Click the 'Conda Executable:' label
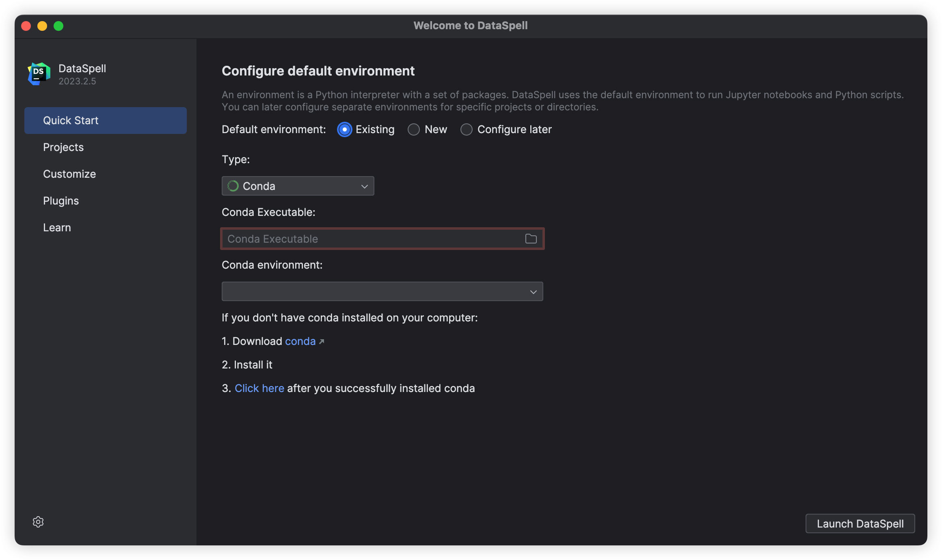The width and height of the screenshot is (942, 560). coord(268,212)
